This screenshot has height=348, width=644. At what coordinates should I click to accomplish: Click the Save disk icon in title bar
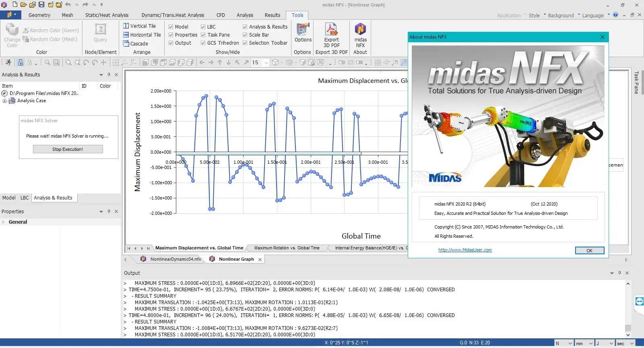(x=41, y=5)
